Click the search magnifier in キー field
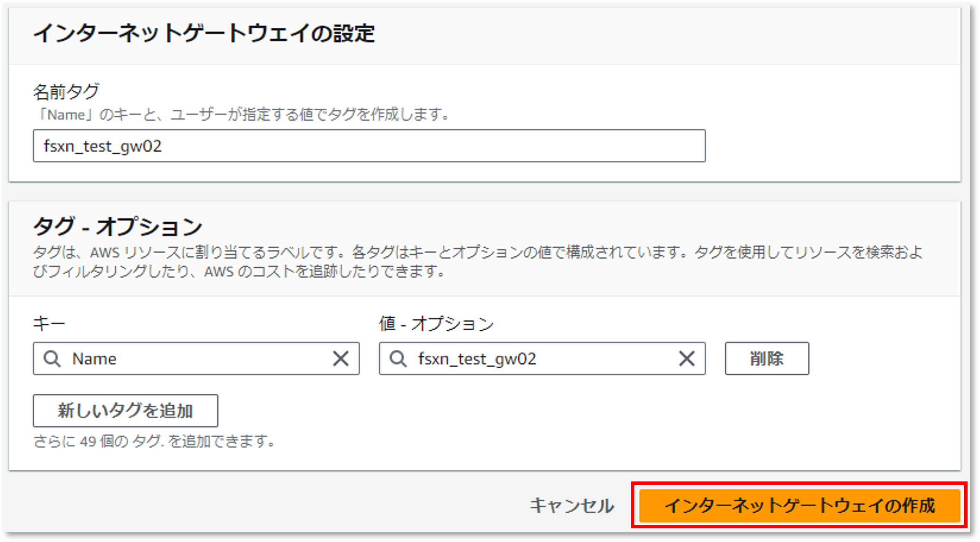The height and width of the screenshot is (542, 980). [52, 358]
